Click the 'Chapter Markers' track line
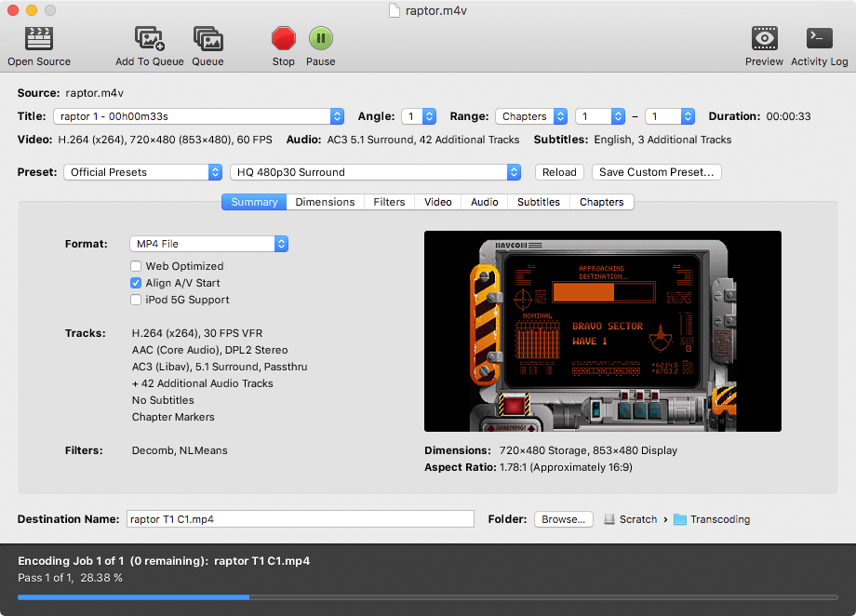The width and height of the screenshot is (856, 616). point(173,417)
